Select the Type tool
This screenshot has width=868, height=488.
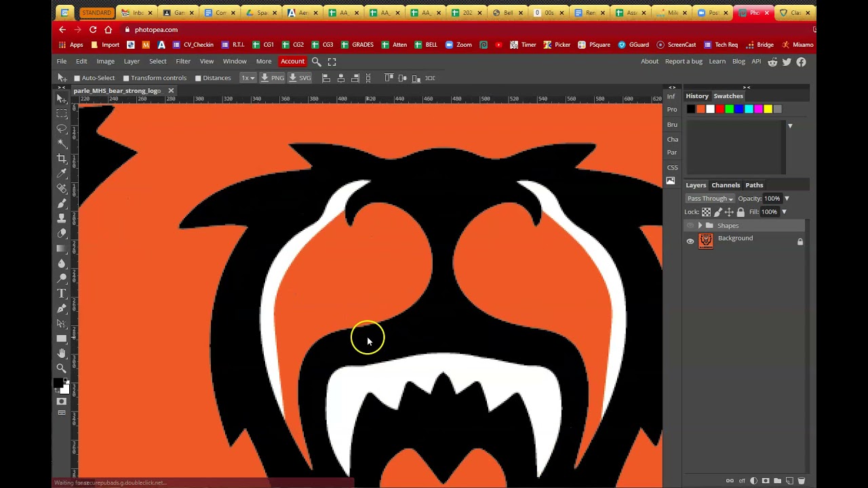coord(62,293)
